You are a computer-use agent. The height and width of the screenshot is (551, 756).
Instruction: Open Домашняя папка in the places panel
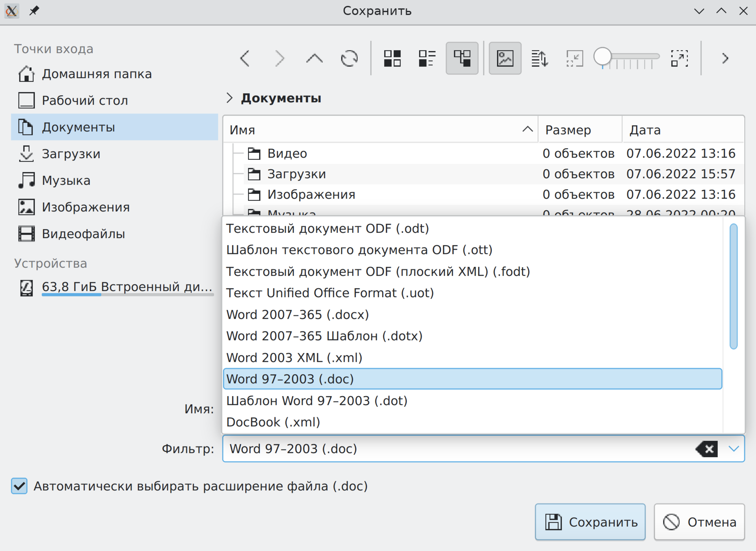(115, 74)
